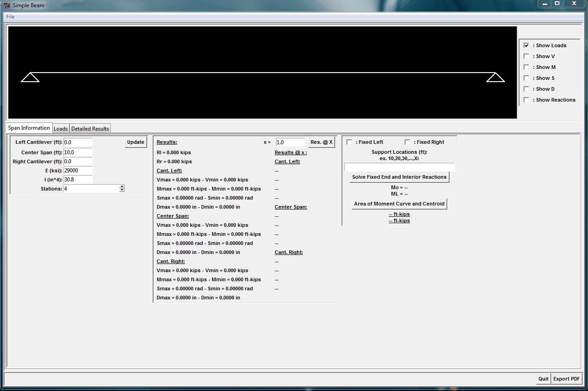Uncheck the Show Loads checkbox
Screen dimensions: 588x391
526,45
